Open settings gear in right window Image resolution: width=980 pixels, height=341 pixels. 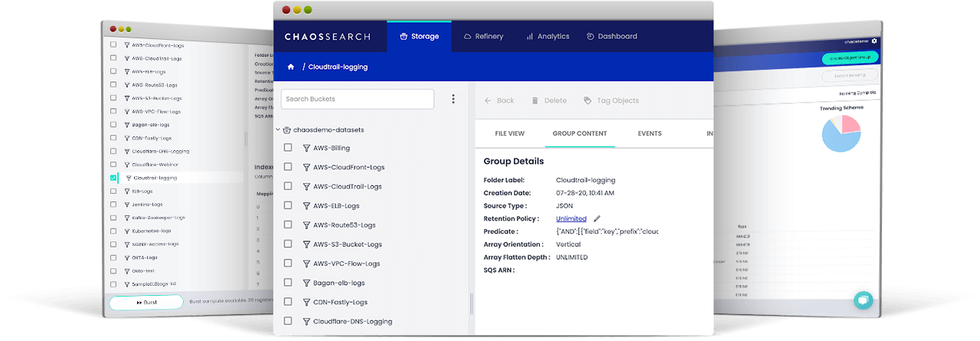coord(874,41)
